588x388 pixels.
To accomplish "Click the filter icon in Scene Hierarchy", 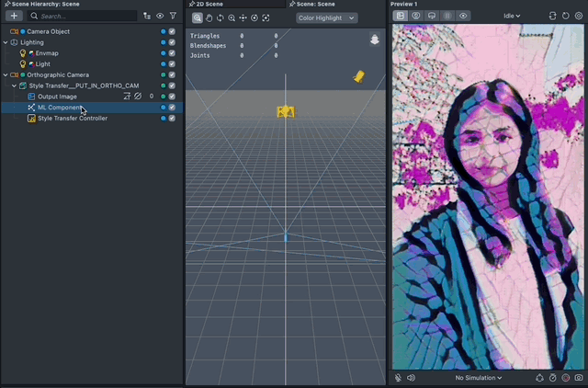I will coord(173,16).
